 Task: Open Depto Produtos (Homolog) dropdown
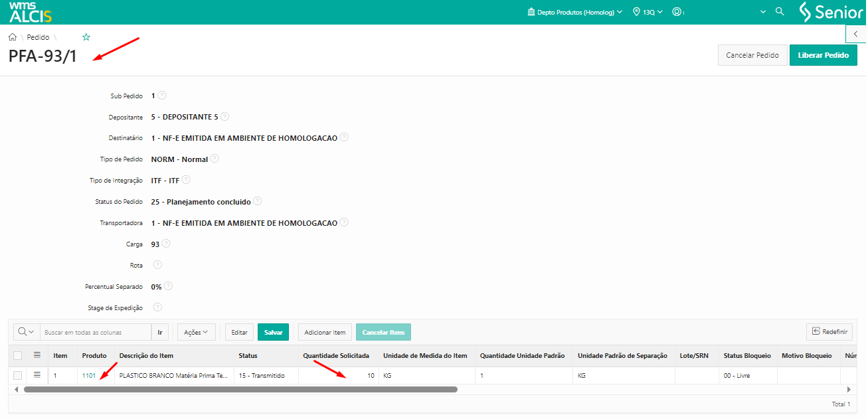tap(575, 12)
